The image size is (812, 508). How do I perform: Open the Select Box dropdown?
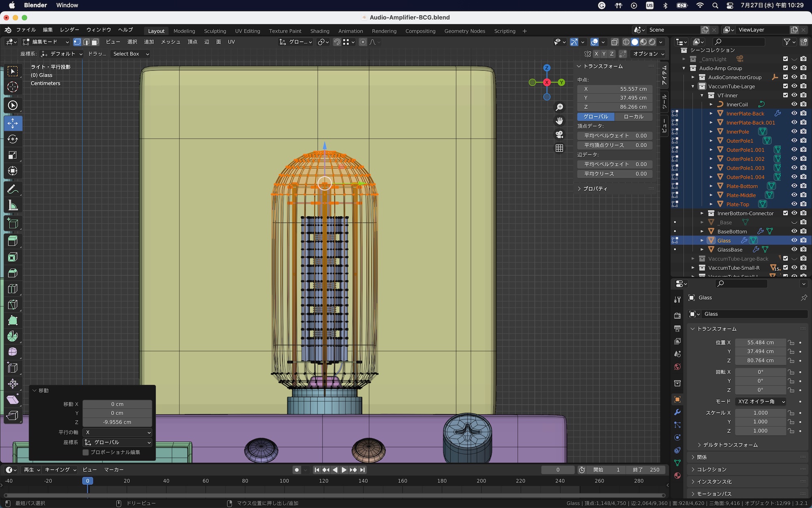pos(131,54)
